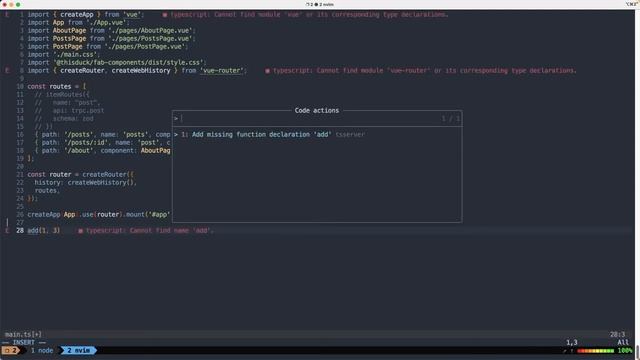Viewport: 640px width, 360px height.
Task: Click 'createApp' call on line 26
Action: (44, 214)
